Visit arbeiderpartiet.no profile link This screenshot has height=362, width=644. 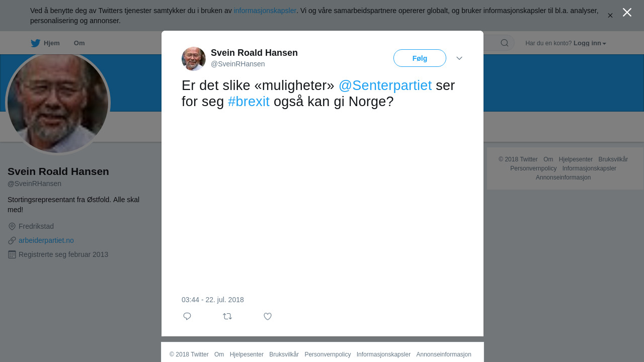pos(46,240)
